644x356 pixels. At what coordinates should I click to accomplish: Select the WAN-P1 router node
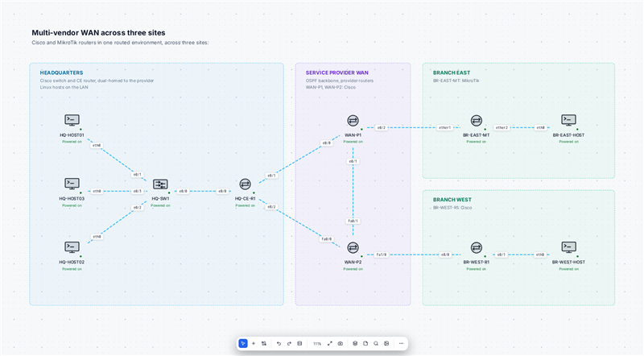pos(353,121)
